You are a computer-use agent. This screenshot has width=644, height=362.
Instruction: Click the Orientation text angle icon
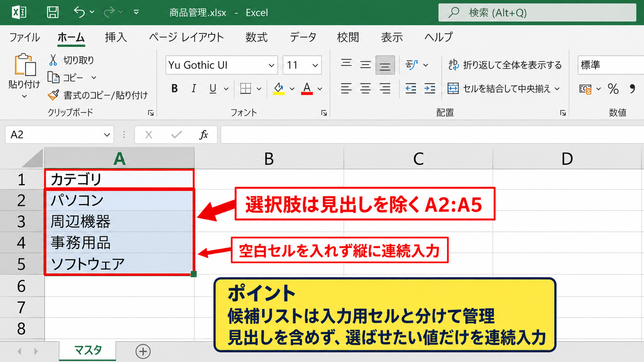coord(411,65)
